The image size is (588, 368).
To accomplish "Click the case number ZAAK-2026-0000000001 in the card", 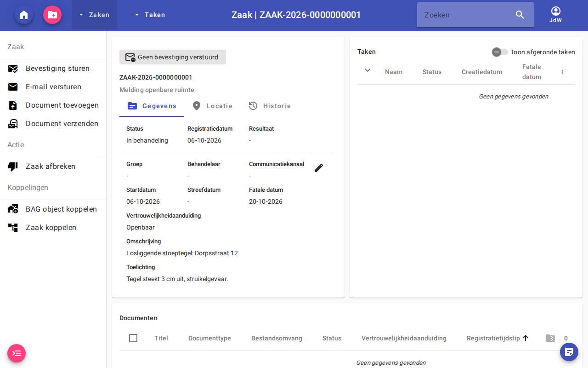I will pyautogui.click(x=156, y=77).
